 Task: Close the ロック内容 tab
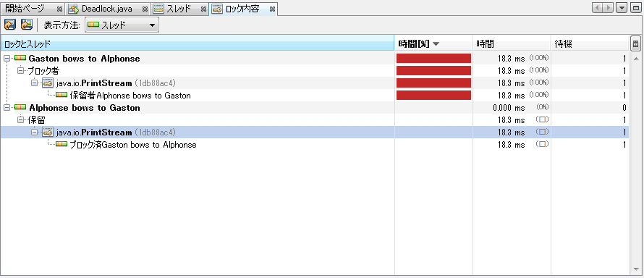pyautogui.click(x=272, y=9)
